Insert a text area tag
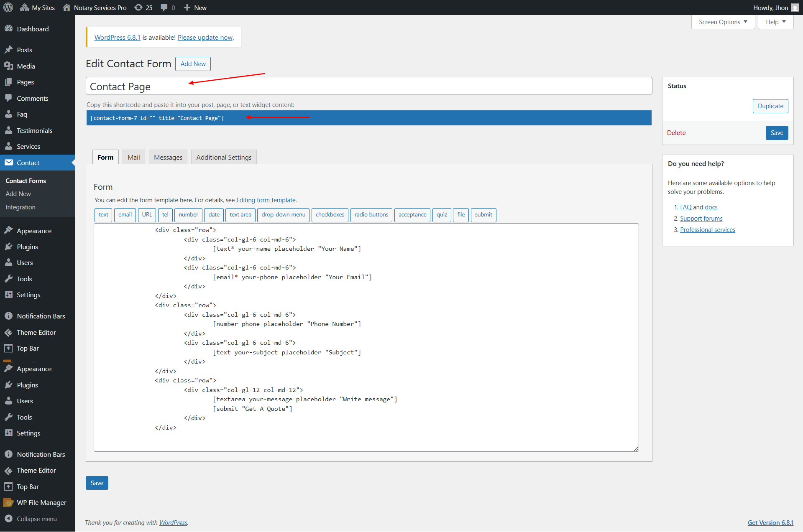The image size is (803, 532). click(x=240, y=215)
